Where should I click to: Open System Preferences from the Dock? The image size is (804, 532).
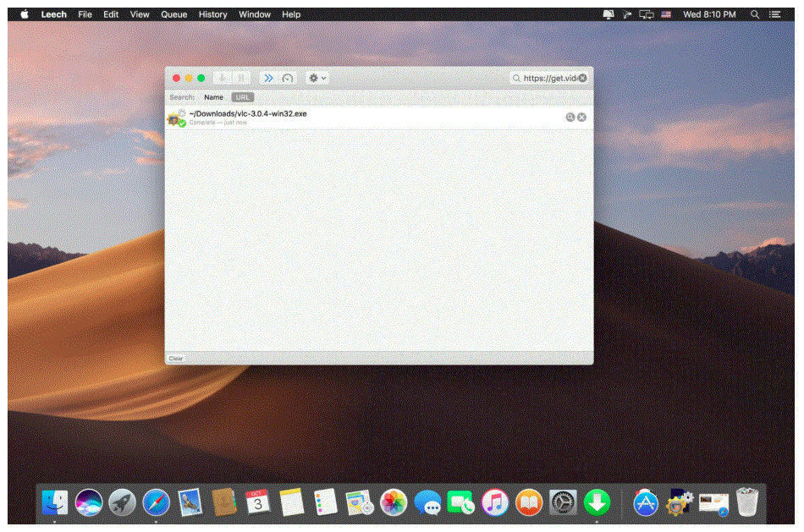(563, 502)
